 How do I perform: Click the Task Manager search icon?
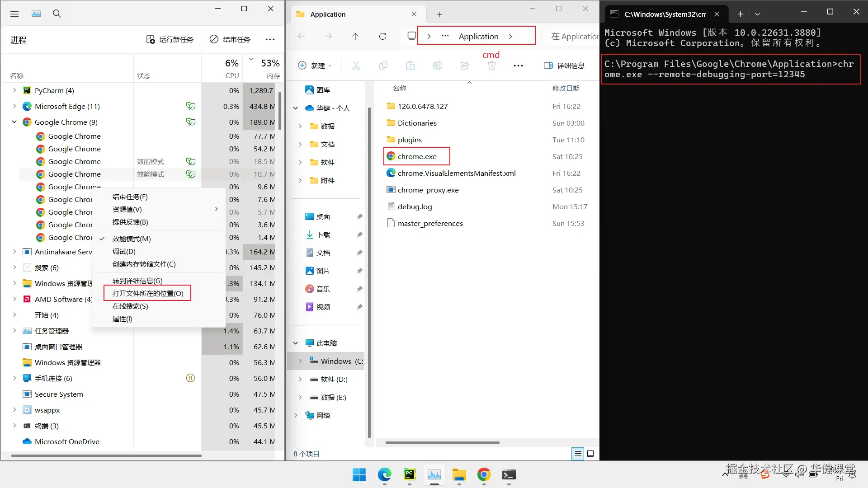pyautogui.click(x=57, y=14)
